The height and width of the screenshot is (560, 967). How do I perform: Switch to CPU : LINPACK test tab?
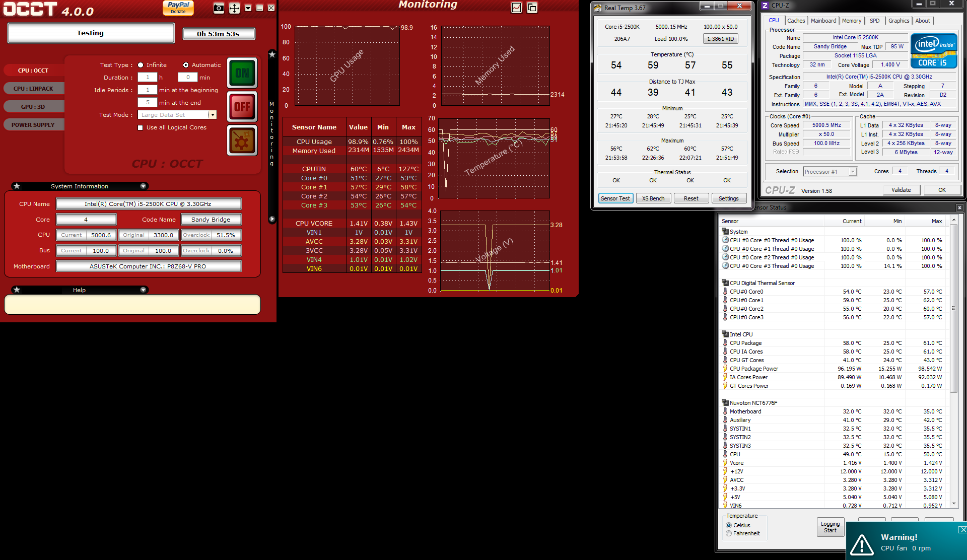(x=33, y=89)
